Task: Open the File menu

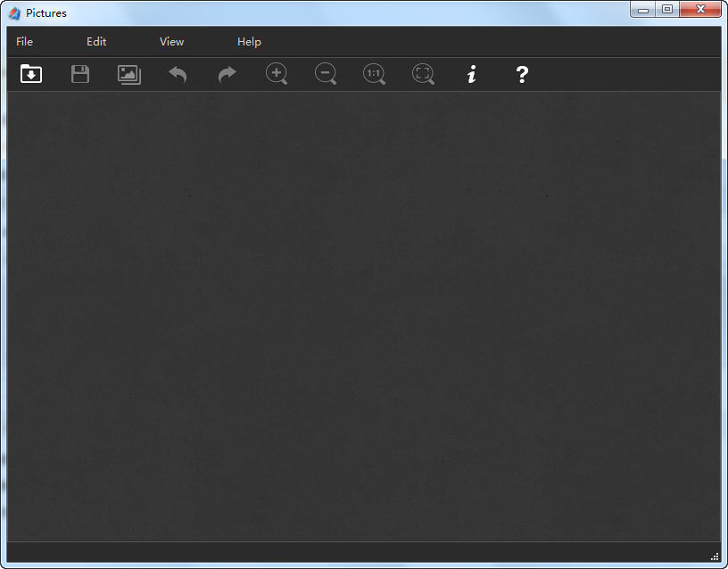Action: pos(25,42)
